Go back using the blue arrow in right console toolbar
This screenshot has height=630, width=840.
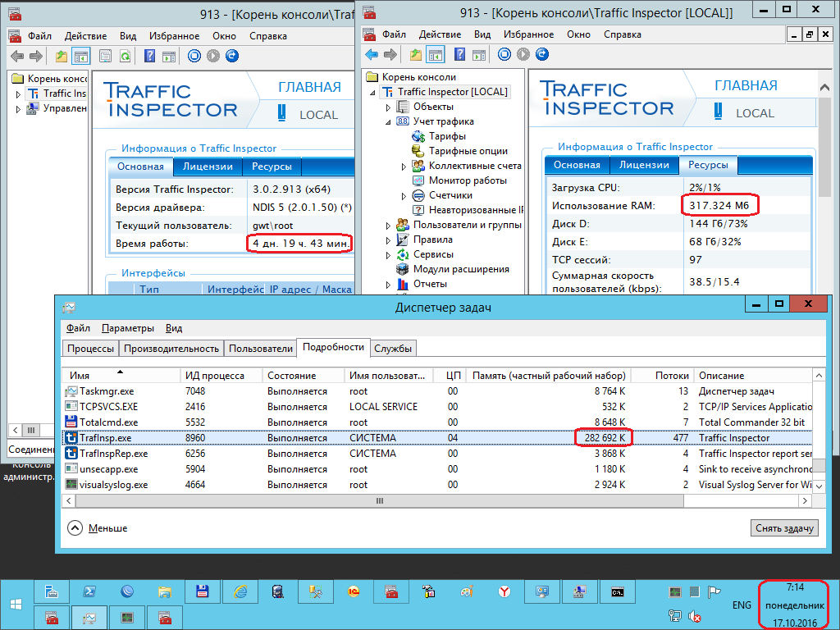[372, 54]
